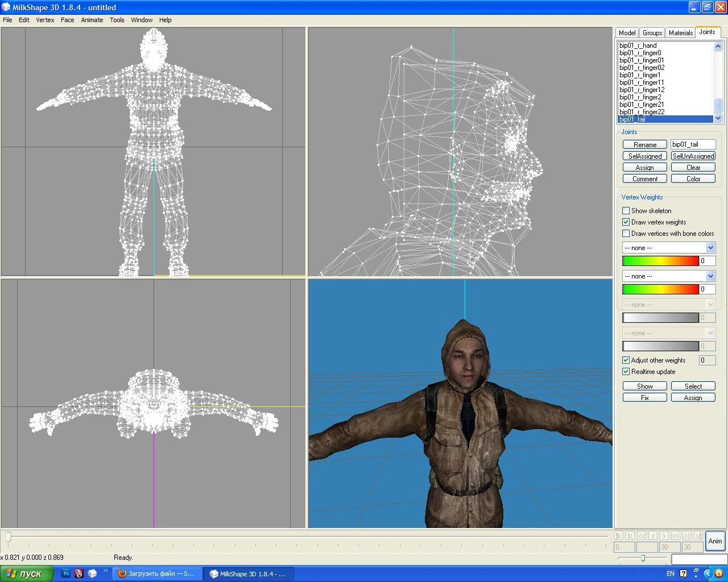This screenshot has width=728, height=582.
Task: Click the orange system tray icon
Action: pos(718,573)
